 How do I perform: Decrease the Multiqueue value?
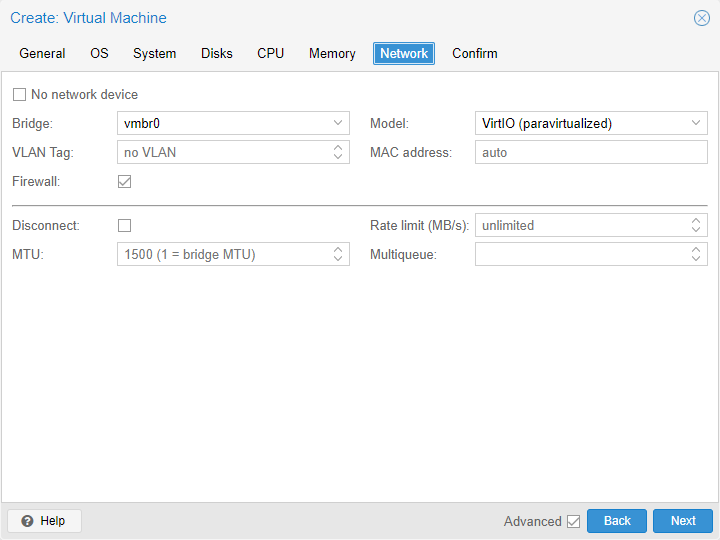coord(696,259)
